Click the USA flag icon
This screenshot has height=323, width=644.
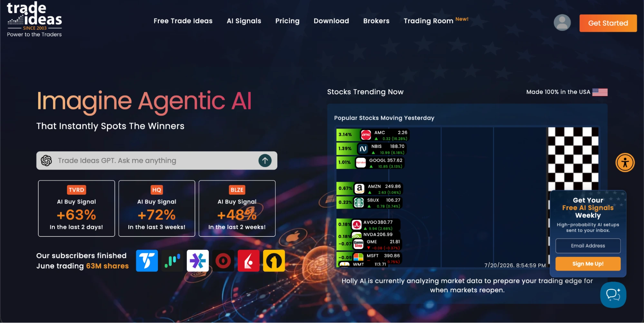tap(600, 92)
